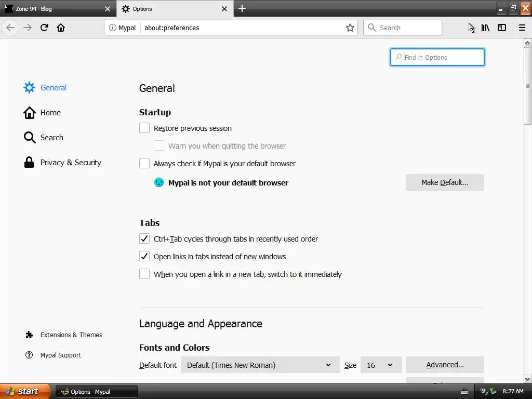Uncheck Open links in tabs instead of new windows

144,256
